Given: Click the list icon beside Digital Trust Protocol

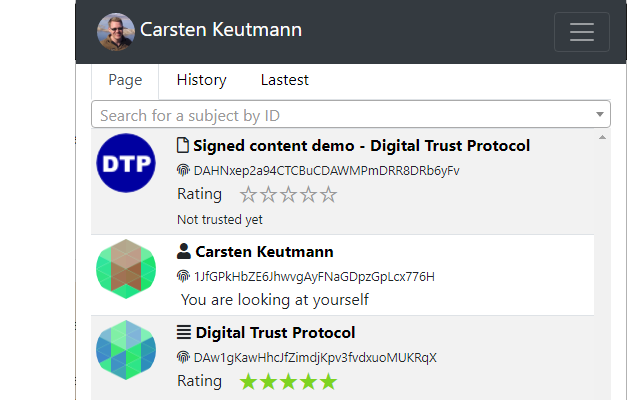Looking at the screenshot, I should pos(183,333).
